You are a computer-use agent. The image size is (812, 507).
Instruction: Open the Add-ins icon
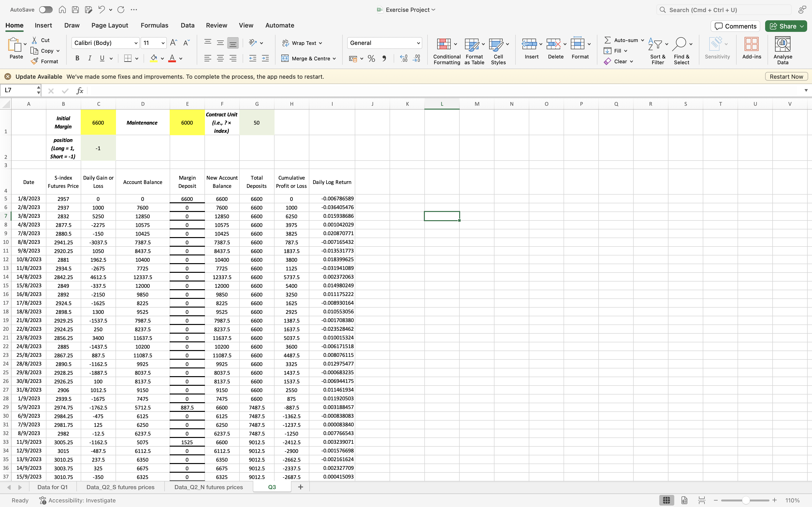(751, 44)
